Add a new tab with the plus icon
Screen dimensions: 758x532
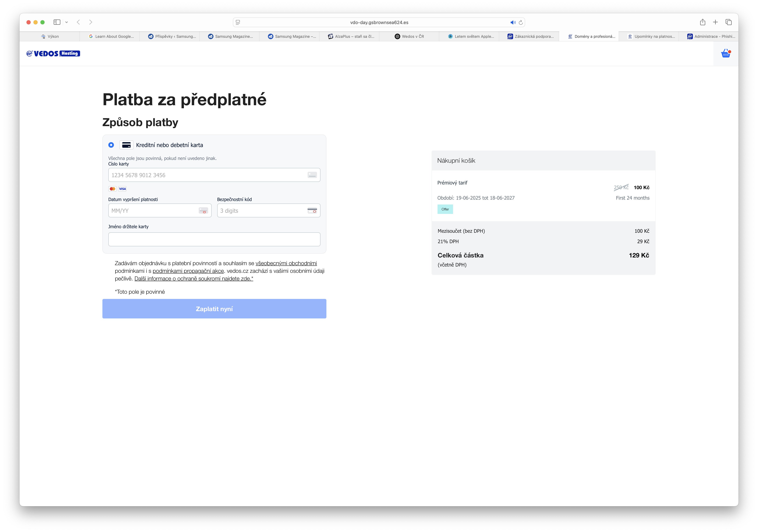pyautogui.click(x=715, y=22)
